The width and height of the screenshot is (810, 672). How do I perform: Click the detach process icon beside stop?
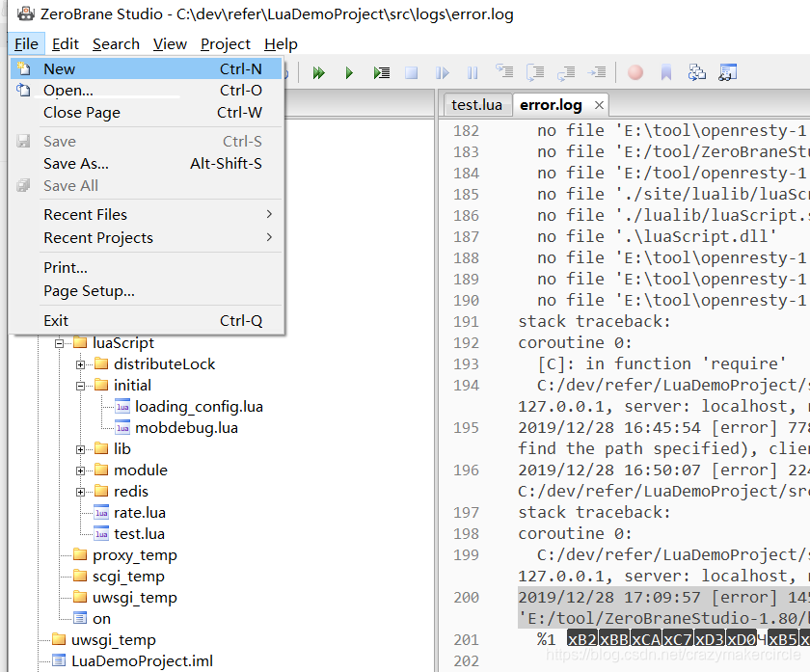443,73
